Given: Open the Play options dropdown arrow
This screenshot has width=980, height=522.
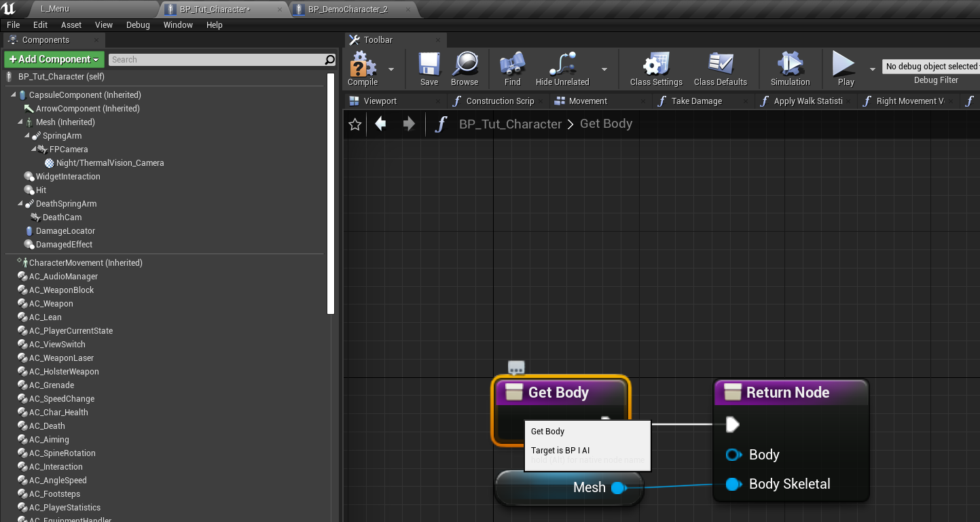Looking at the screenshot, I should tap(873, 69).
